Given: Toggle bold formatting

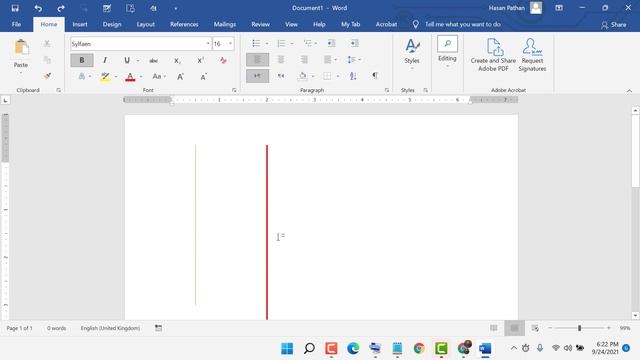Looking at the screenshot, I should (x=82, y=60).
